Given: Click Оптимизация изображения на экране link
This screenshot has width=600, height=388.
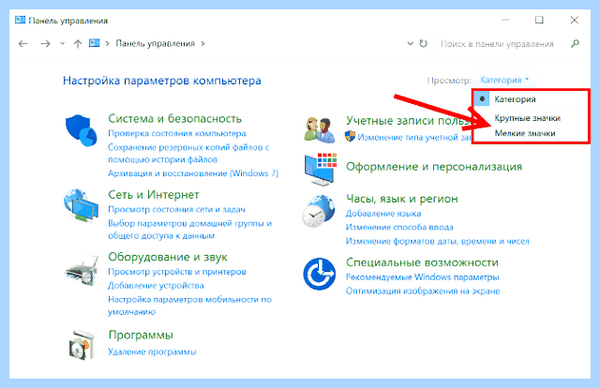Looking at the screenshot, I should pos(423,291).
